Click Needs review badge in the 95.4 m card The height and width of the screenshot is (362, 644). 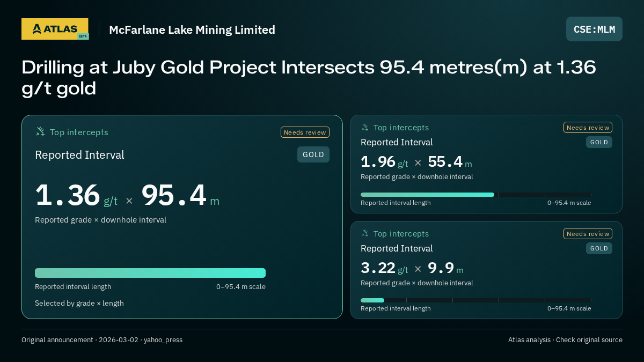tap(305, 132)
